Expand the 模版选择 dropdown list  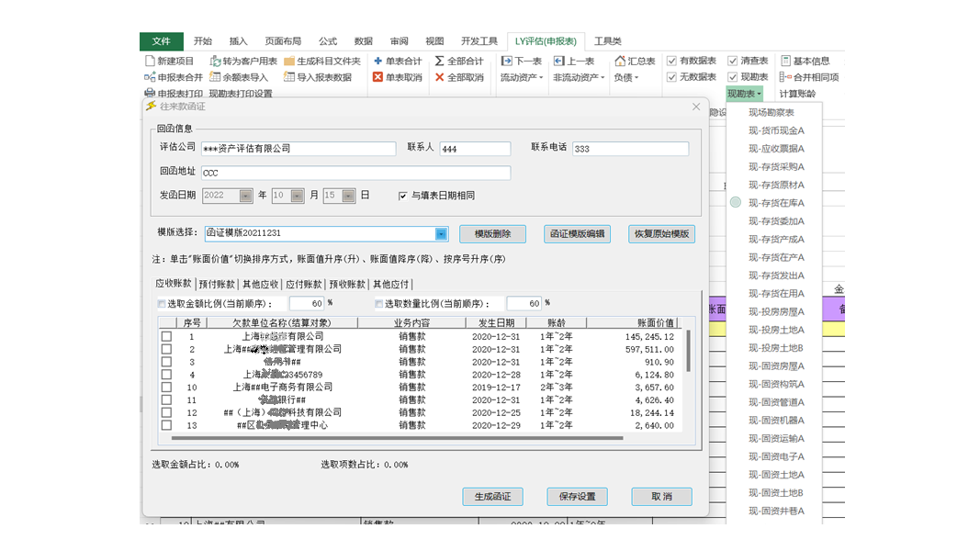click(441, 234)
